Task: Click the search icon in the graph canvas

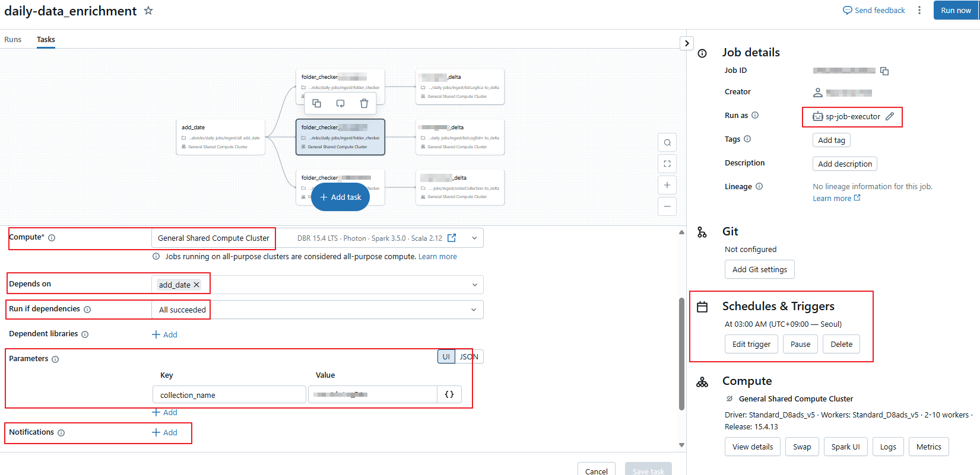Action: click(667, 142)
